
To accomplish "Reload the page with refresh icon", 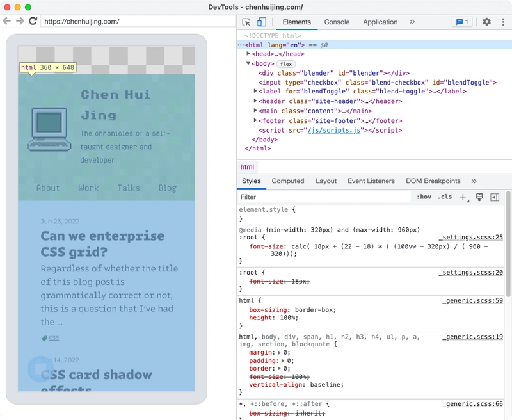I will 33,21.
